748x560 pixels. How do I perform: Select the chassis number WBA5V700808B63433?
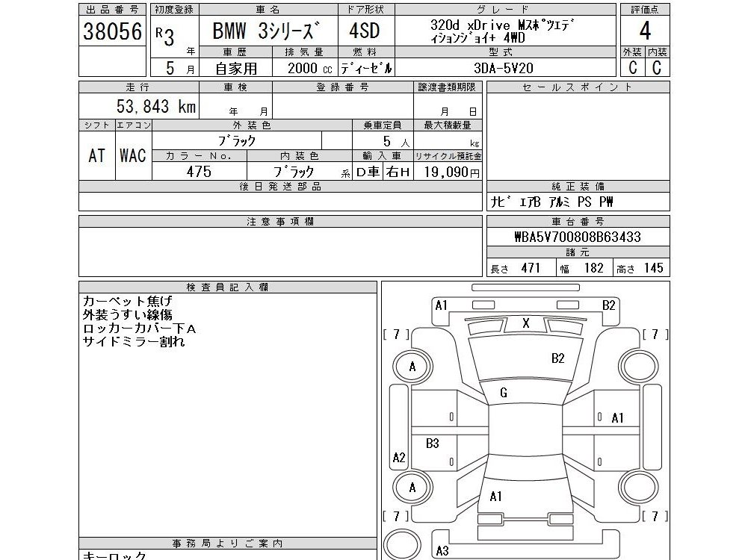[577, 237]
